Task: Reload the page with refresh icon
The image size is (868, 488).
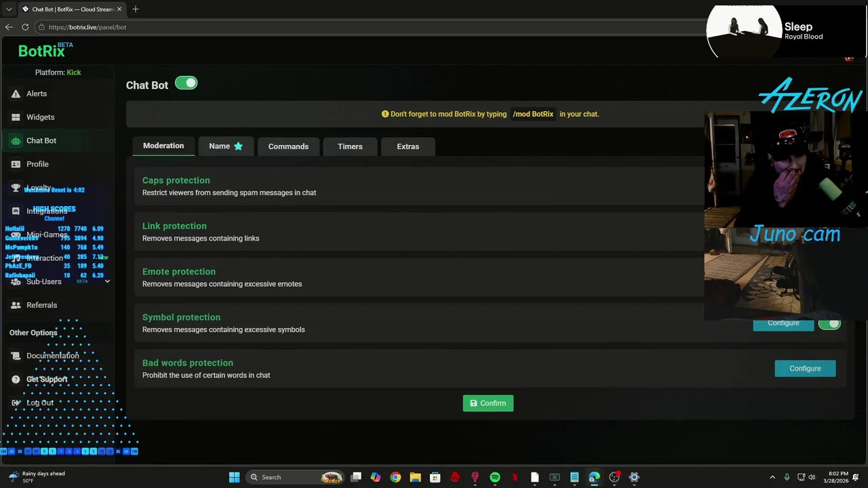Action: pos(25,27)
